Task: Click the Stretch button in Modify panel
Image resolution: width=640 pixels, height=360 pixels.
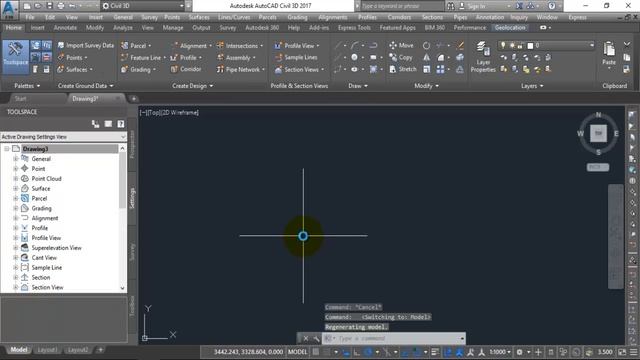Action: pos(403,69)
